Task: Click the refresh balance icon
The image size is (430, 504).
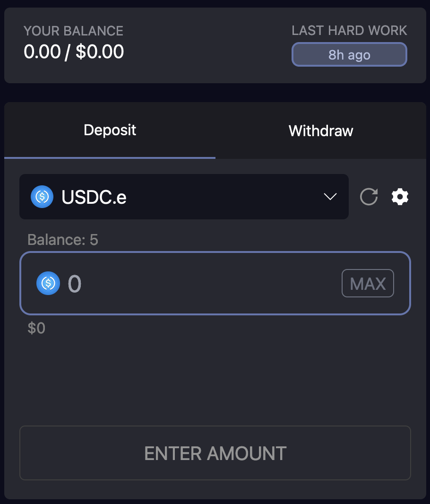Action: 369,197
